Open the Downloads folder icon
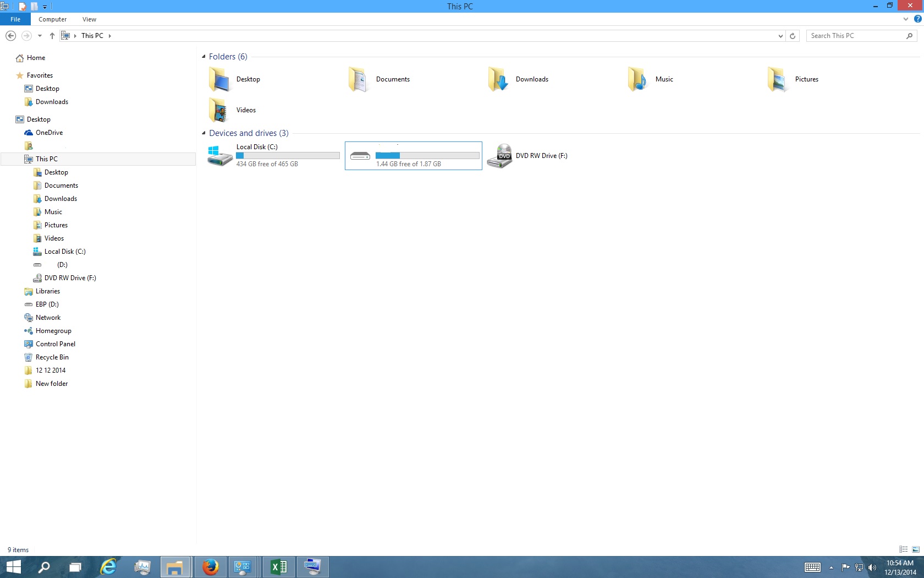Image resolution: width=924 pixels, height=578 pixels. point(498,79)
